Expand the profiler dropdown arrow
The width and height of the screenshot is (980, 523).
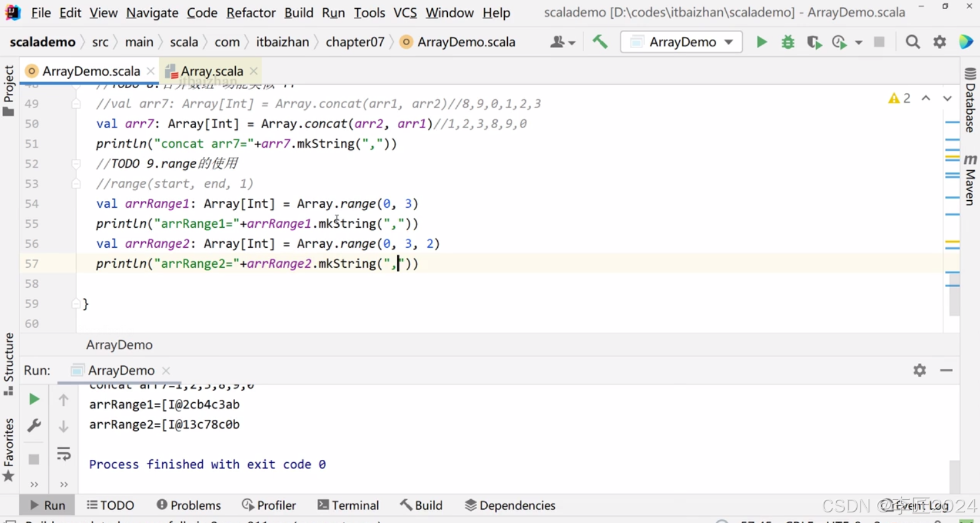tap(859, 43)
